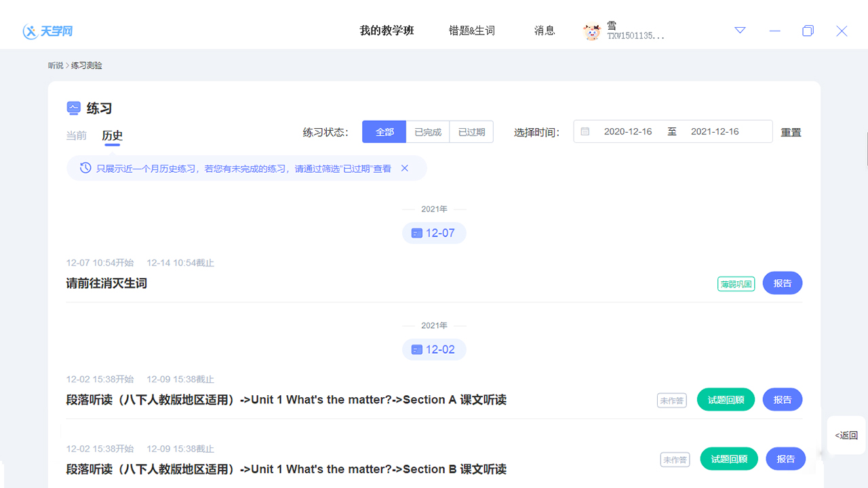The image size is (868, 488).
Task: Open 报告 for 请前往消灭生词
Action: 782,283
